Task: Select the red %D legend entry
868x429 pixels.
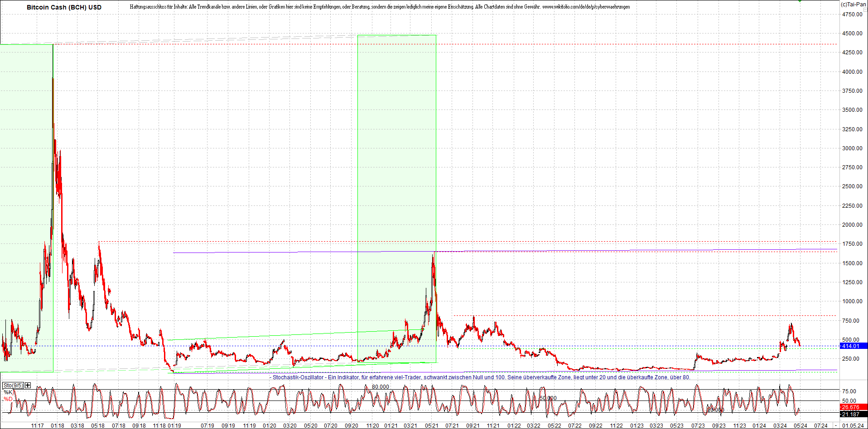Action: (x=8, y=399)
